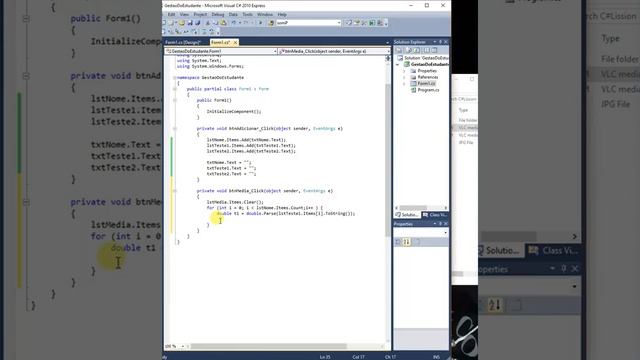Open the Tools menu
This screenshot has height=360, width=640.
[x=247, y=14]
